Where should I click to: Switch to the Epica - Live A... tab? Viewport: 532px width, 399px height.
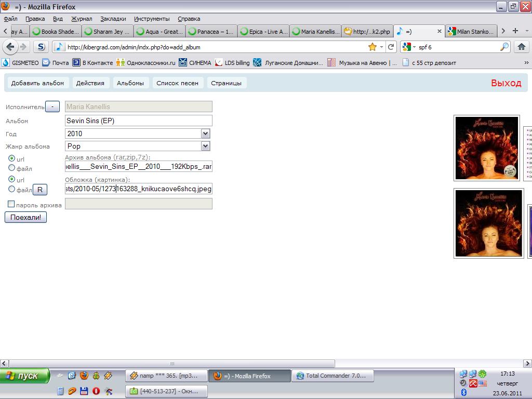pyautogui.click(x=263, y=32)
